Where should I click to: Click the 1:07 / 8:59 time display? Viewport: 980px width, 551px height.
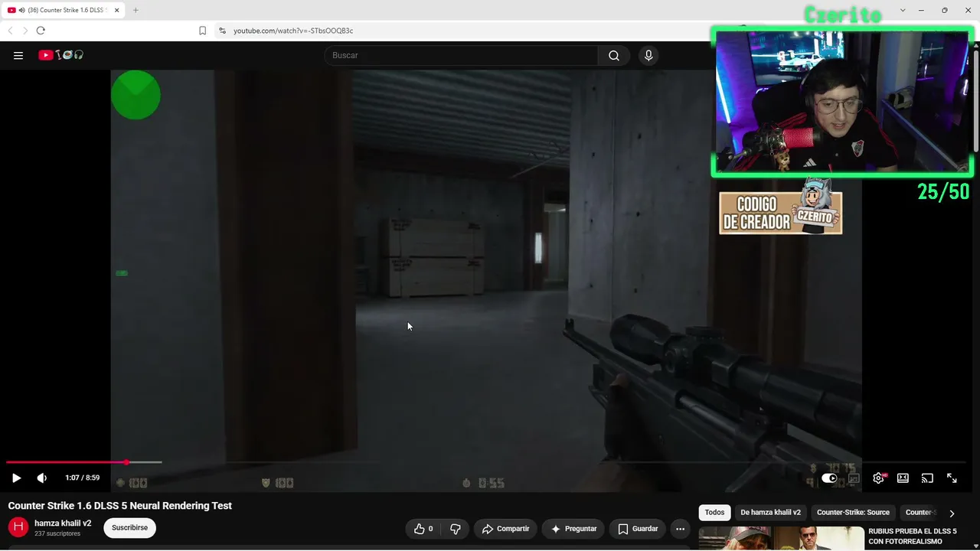point(83,478)
